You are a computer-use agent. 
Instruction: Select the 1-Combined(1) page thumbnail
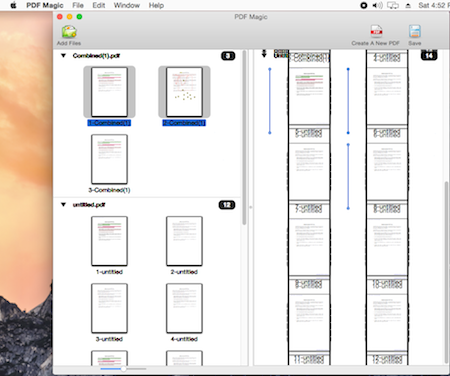pos(109,92)
